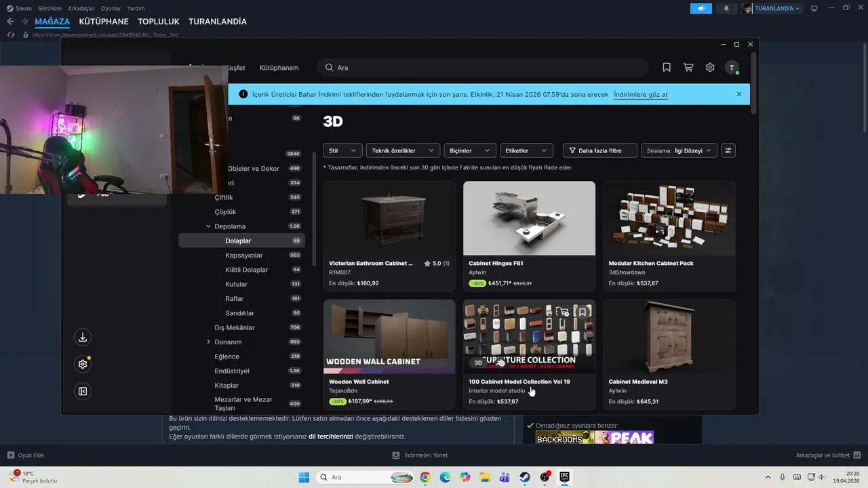
Task: Open the user profile avatar 'T'
Action: 732,68
